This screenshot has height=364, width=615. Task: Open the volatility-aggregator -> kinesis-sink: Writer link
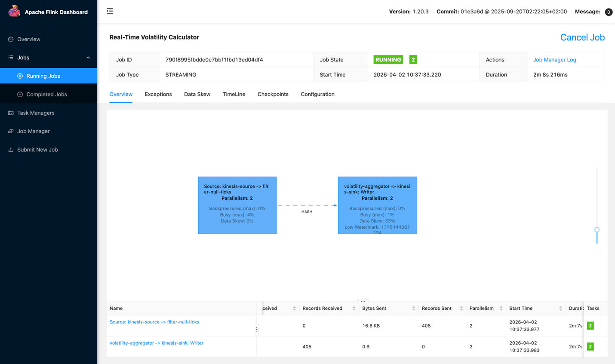(157, 343)
